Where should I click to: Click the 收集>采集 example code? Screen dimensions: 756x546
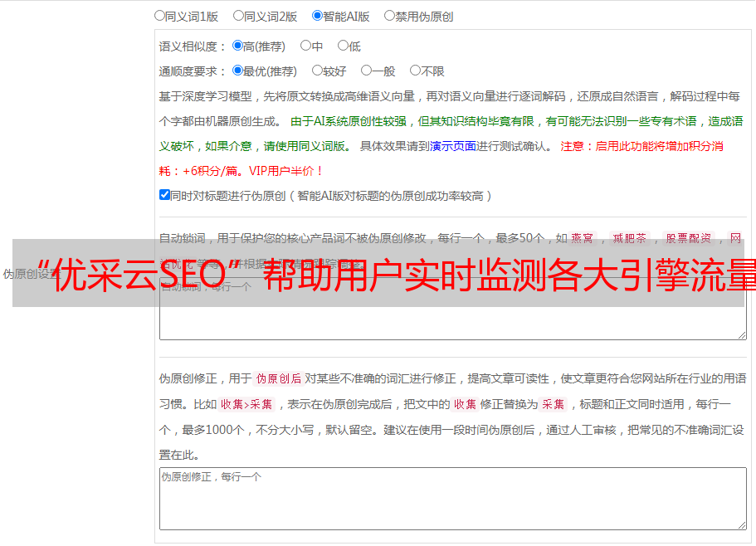[246, 404]
